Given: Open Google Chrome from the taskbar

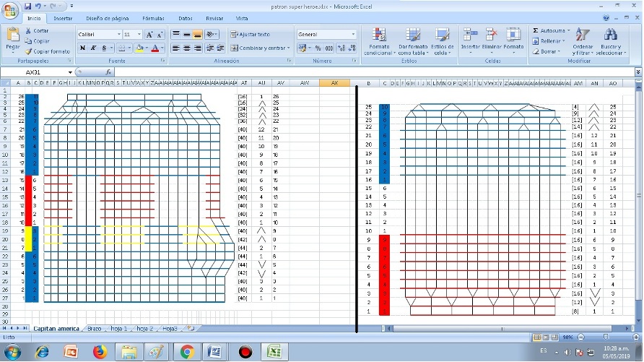Looking at the screenshot, I should coord(187,352).
